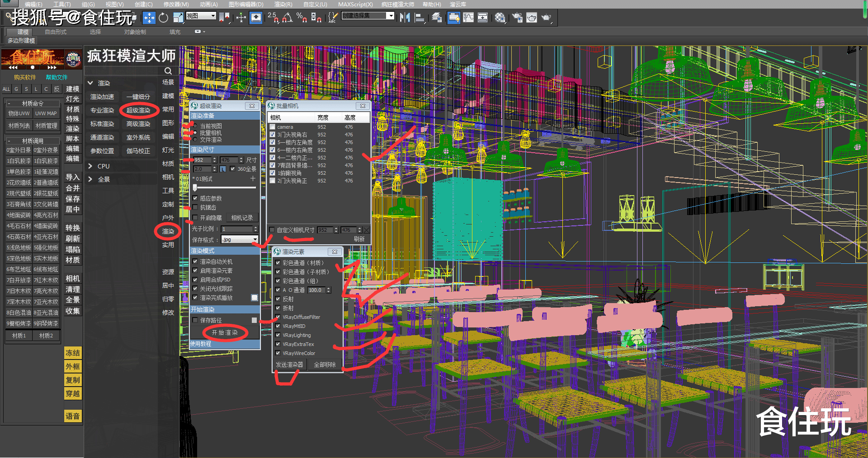This screenshot has width=868, height=458.
Task: Click the Render Production teapot icon
Action: (546, 18)
